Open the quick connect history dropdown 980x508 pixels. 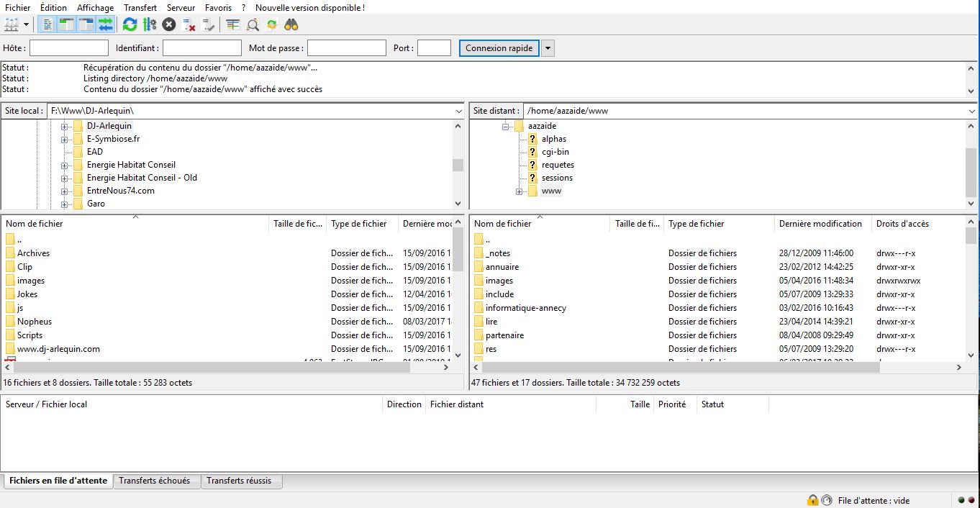(548, 48)
